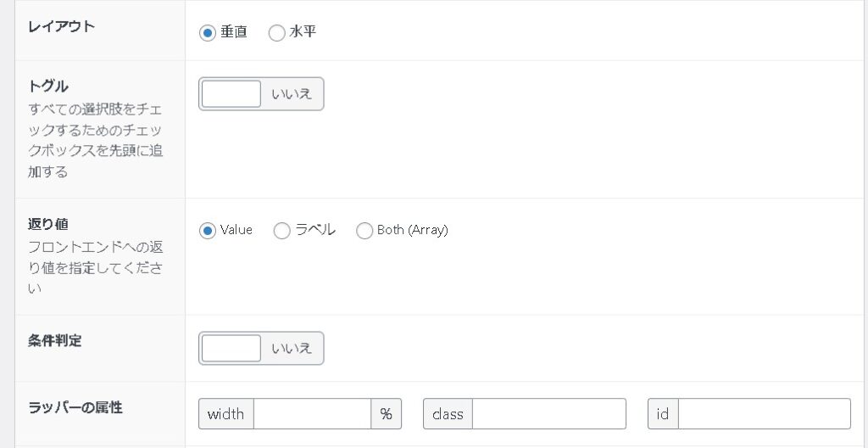Click the レイアウト setting label

[62, 26]
